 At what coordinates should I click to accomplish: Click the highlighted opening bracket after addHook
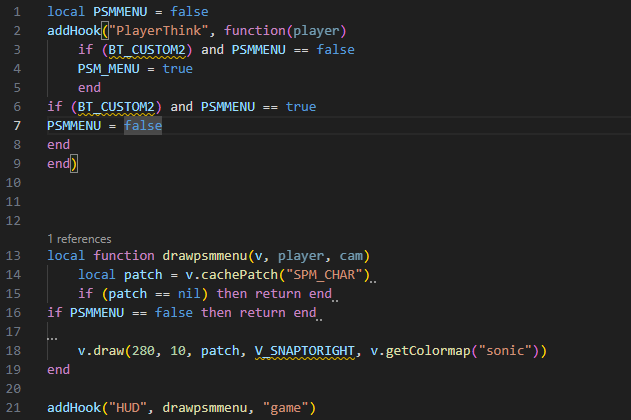105,31
